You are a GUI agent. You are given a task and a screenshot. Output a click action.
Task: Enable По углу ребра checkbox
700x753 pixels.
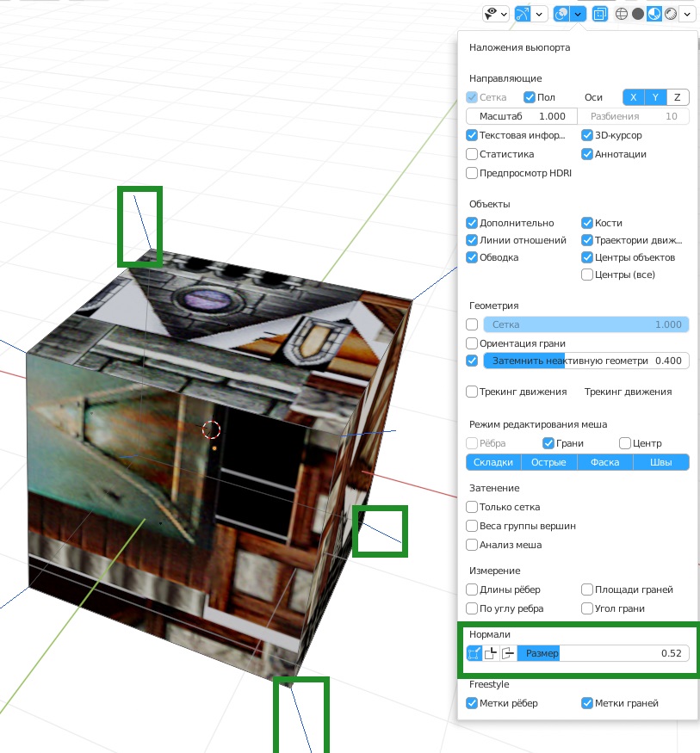pyautogui.click(x=472, y=608)
